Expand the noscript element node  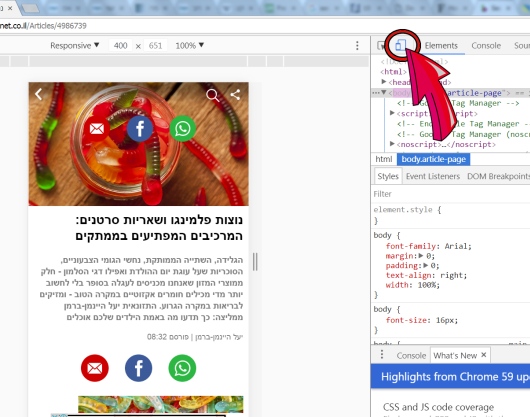pyautogui.click(x=392, y=144)
